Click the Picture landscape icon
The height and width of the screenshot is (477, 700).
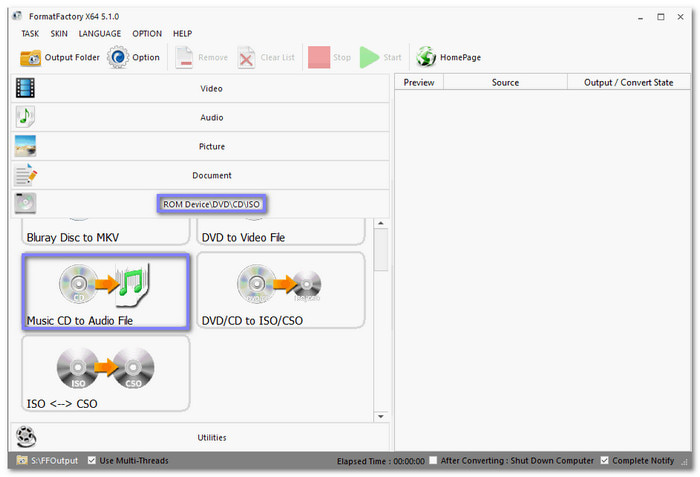[x=25, y=146]
